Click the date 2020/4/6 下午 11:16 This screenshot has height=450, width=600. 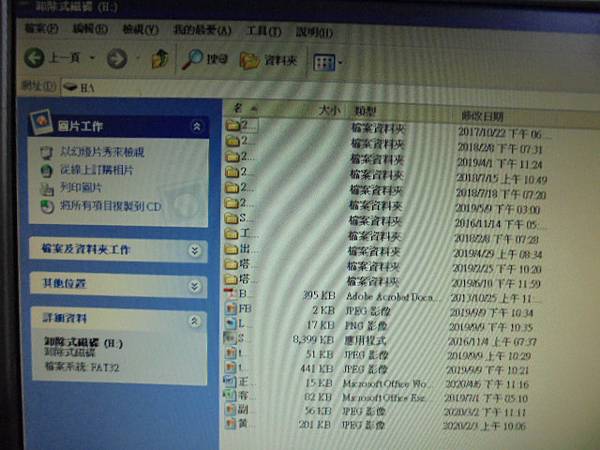tap(487, 384)
